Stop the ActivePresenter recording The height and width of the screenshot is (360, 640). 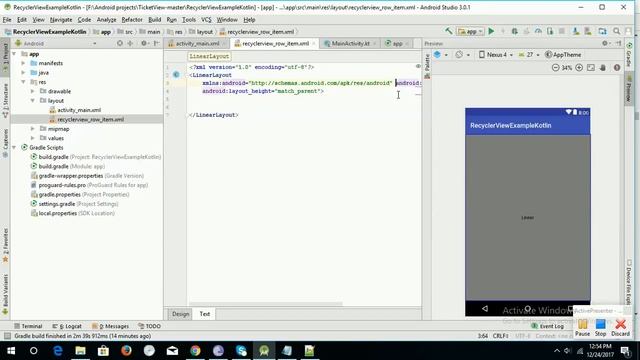click(x=600, y=328)
